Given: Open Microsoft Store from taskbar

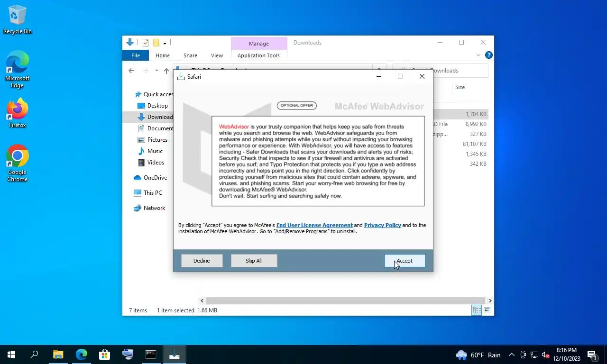Looking at the screenshot, I should pyautogui.click(x=104, y=355).
